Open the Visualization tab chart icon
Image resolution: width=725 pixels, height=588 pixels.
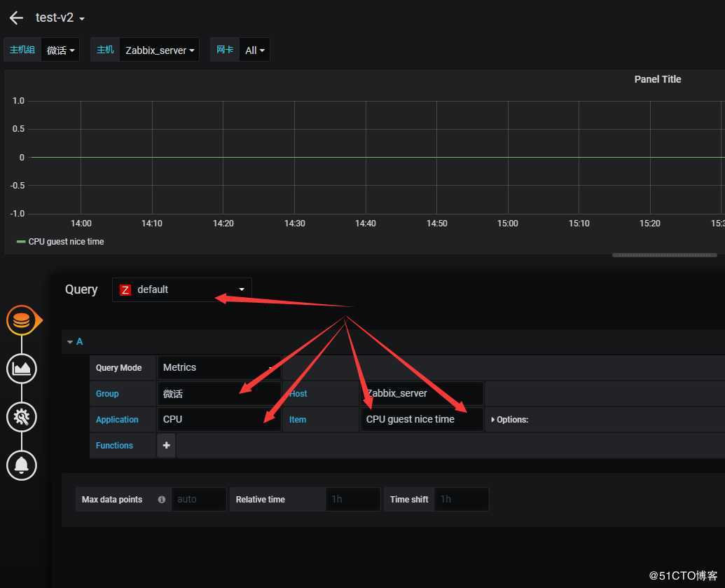point(21,369)
